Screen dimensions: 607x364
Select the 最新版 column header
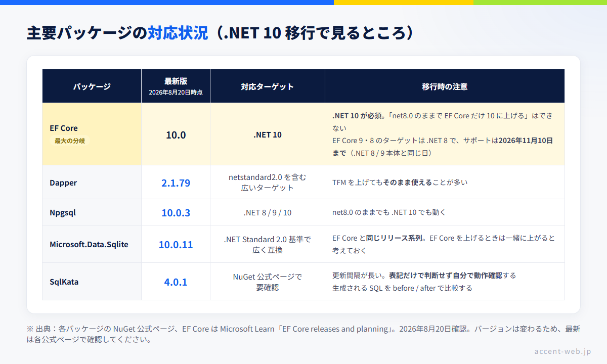coord(176,86)
